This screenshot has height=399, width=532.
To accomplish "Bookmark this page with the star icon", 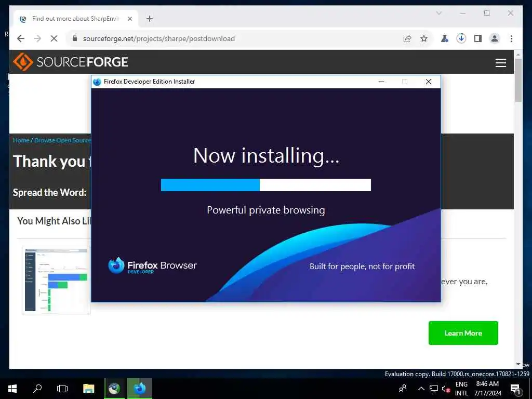I will click(x=424, y=38).
